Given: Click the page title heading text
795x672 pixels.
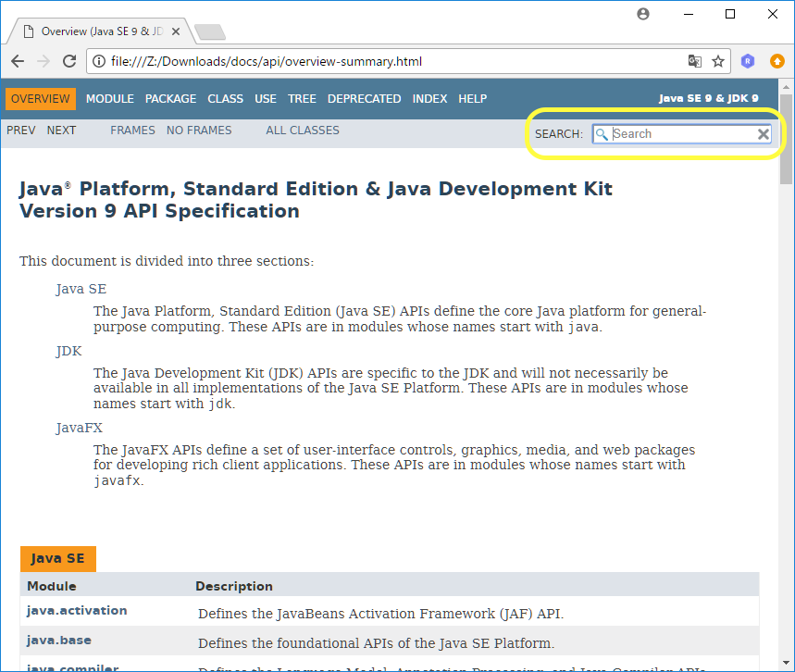Looking at the screenshot, I should (316, 200).
